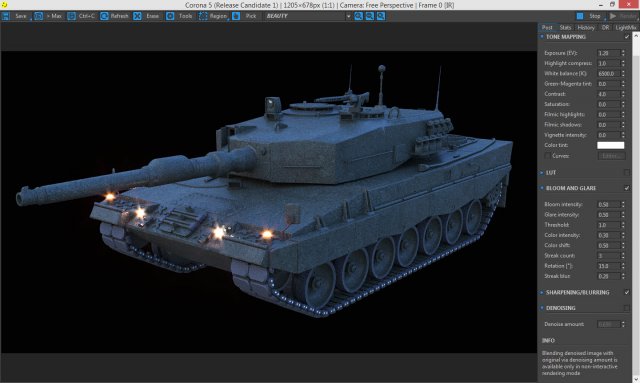Open the Region dropdown arrow
The height and width of the screenshot is (383, 640).
click(x=228, y=19)
